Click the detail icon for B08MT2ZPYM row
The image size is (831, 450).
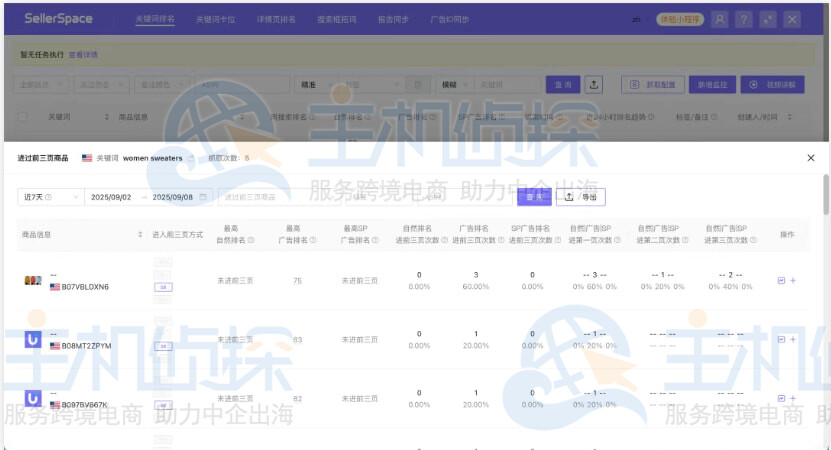point(782,339)
